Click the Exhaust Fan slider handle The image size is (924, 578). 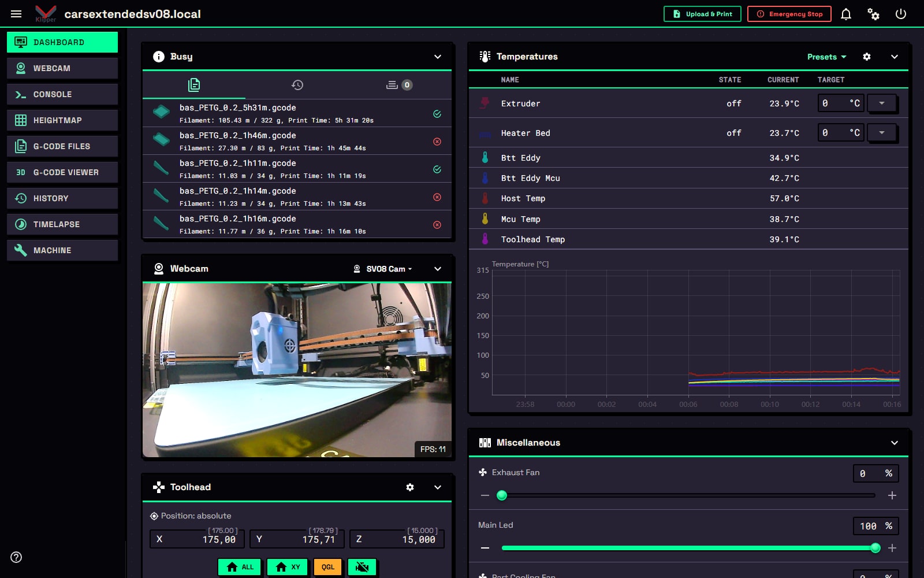click(502, 495)
